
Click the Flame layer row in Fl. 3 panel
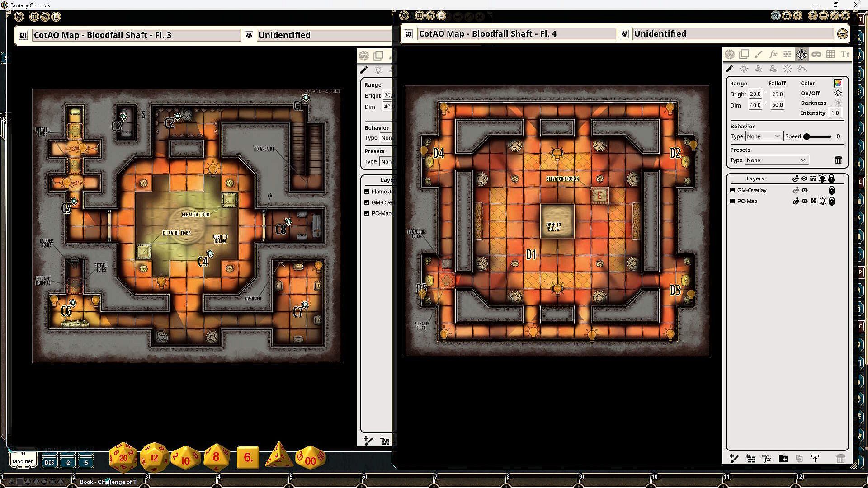(378, 192)
